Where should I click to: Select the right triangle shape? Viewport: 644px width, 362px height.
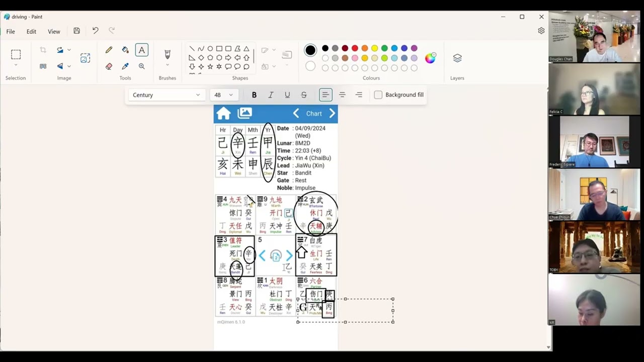coord(192,58)
